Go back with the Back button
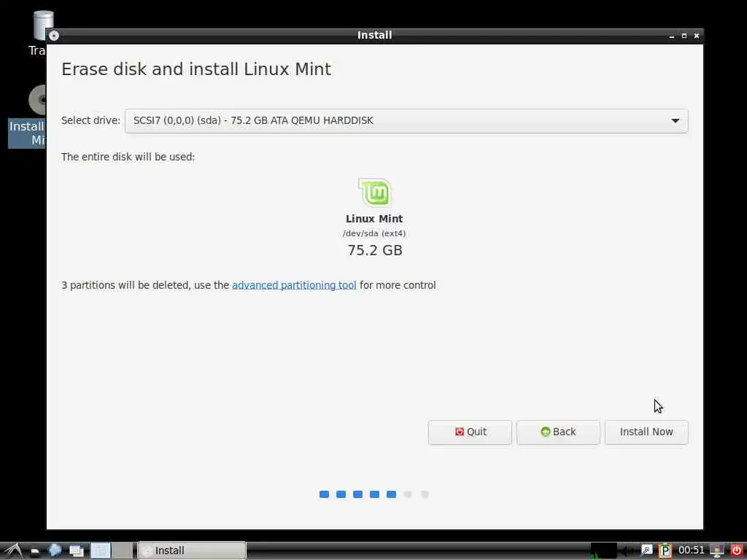The height and width of the screenshot is (560, 747). pyautogui.click(x=558, y=432)
